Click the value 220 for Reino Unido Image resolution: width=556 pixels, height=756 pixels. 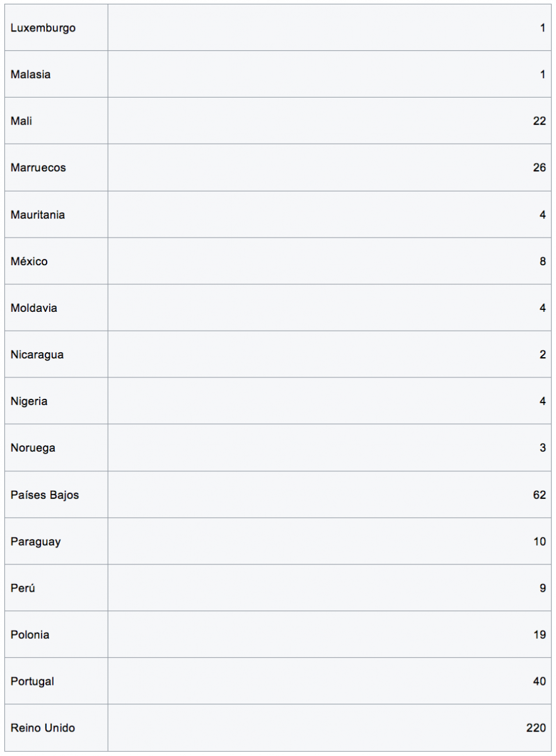point(536,728)
